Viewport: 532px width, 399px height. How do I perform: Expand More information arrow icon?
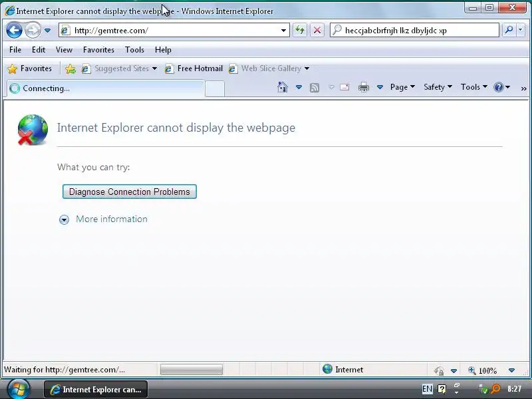(64, 219)
